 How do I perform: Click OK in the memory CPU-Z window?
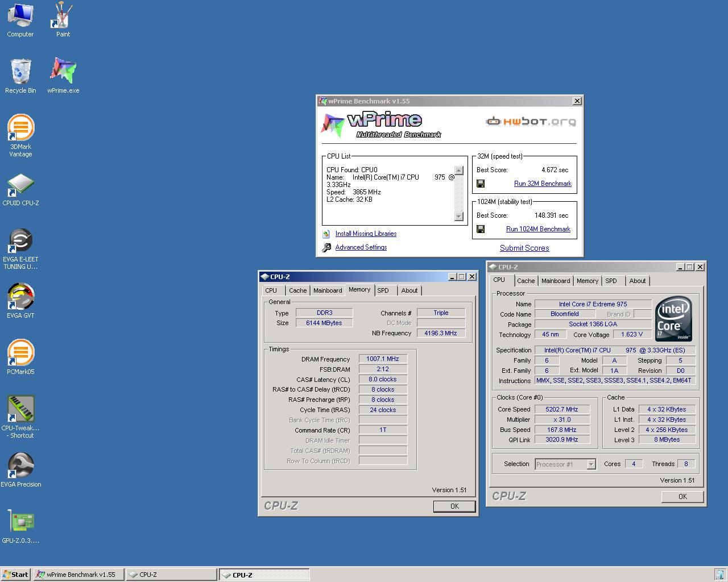tap(454, 506)
